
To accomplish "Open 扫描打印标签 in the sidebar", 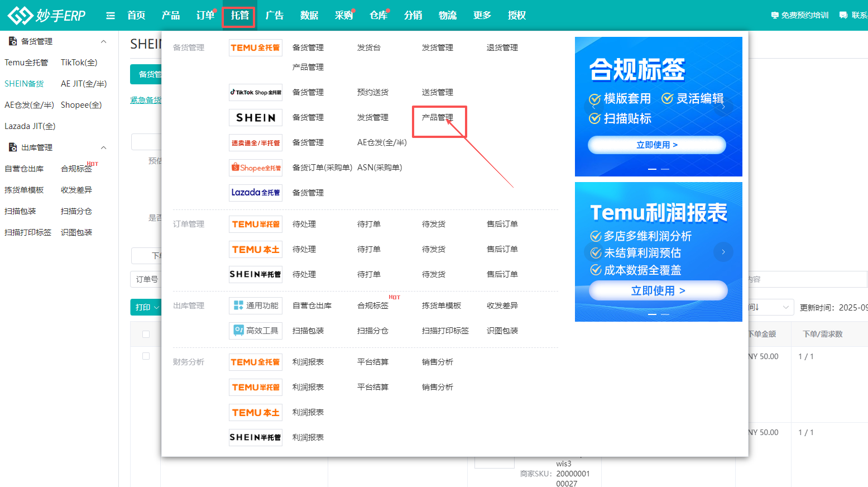I will coord(28,232).
